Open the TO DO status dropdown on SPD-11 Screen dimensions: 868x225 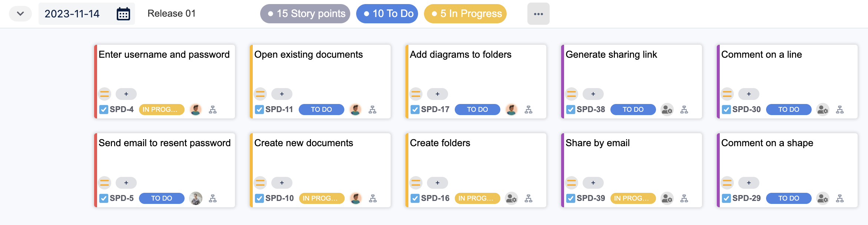pos(321,110)
